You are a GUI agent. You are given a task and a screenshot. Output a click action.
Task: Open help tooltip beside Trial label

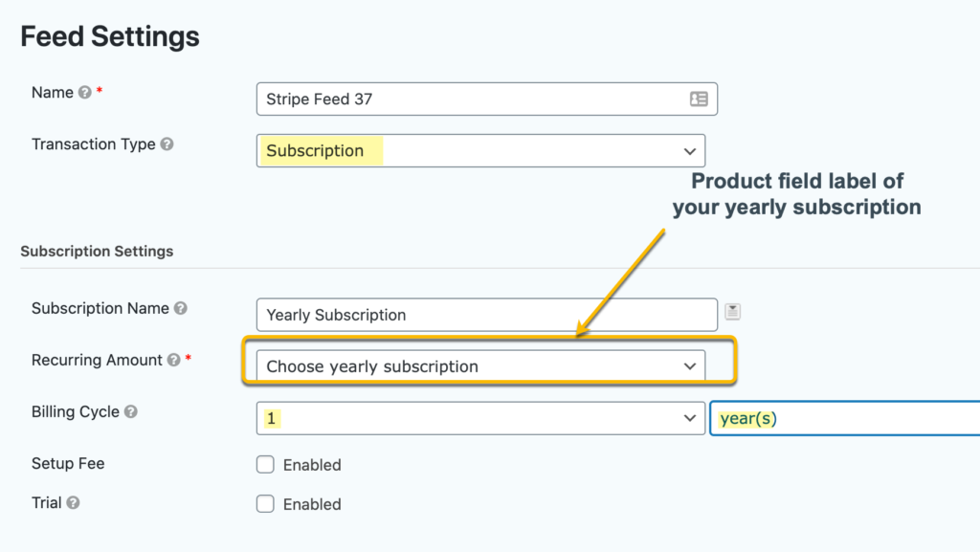73,502
